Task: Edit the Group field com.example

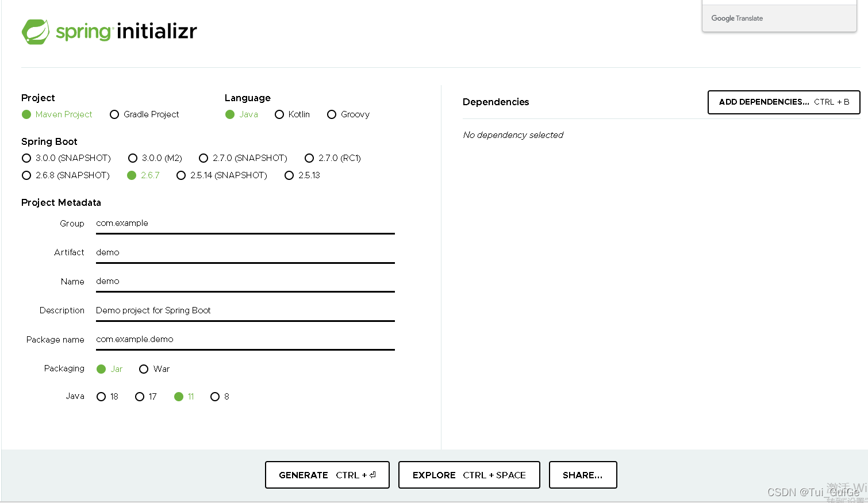Action: [x=245, y=224]
